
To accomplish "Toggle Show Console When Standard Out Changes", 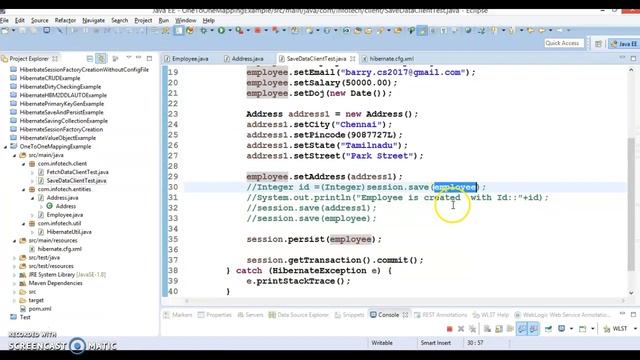I will click(x=522, y=329).
